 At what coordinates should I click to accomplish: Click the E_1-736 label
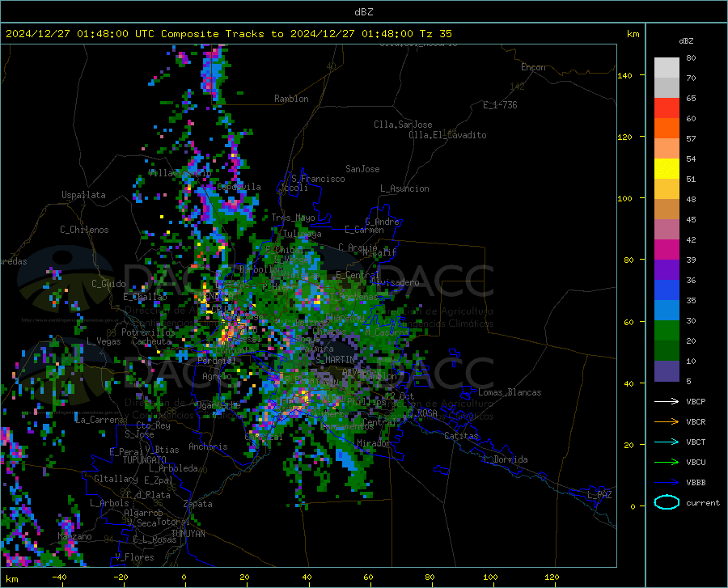point(500,105)
